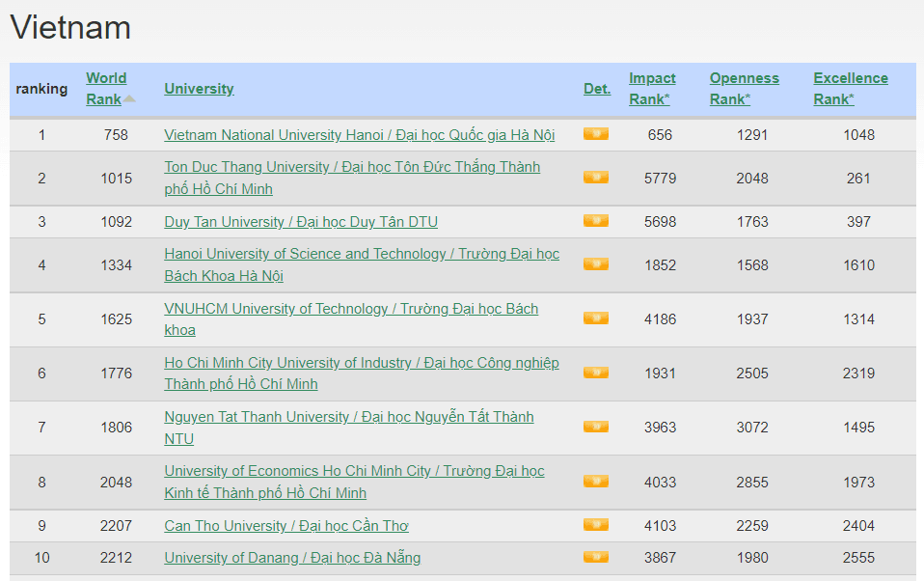Open details icon for VNUHCM University of Technology

click(595, 318)
